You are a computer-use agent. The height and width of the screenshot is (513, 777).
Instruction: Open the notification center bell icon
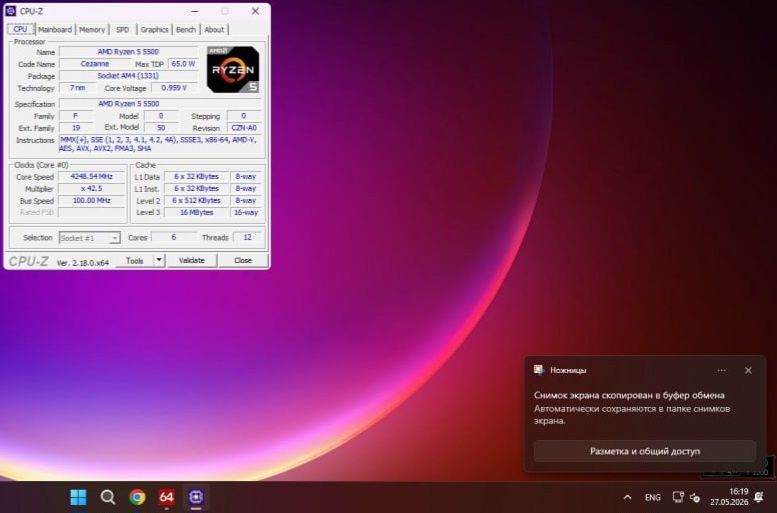[759, 497]
